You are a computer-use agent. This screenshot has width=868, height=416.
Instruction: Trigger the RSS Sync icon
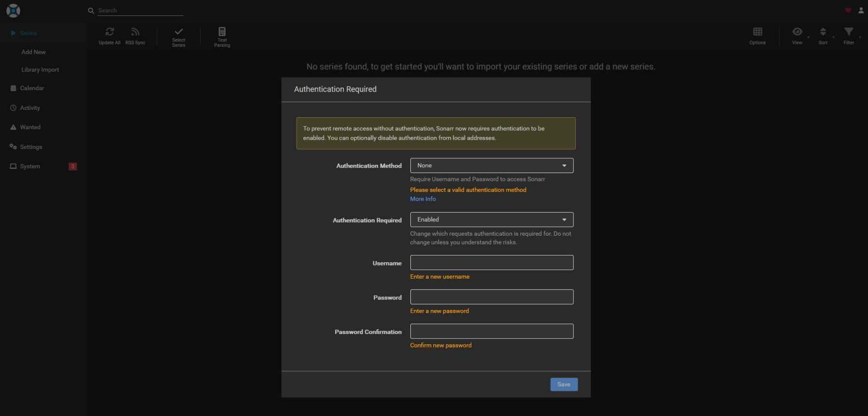coord(135,32)
